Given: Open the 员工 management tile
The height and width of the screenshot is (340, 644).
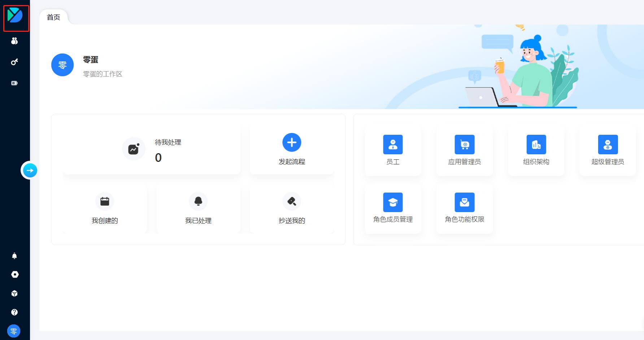Looking at the screenshot, I should (393, 150).
